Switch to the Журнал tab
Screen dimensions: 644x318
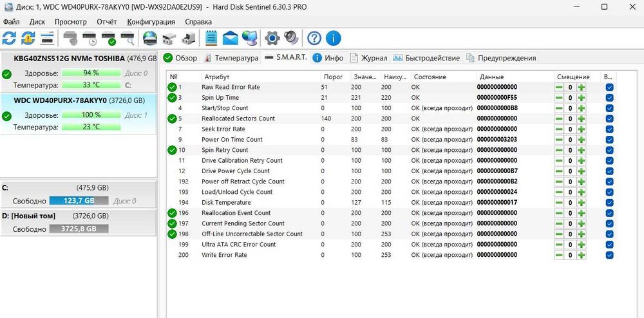368,58
